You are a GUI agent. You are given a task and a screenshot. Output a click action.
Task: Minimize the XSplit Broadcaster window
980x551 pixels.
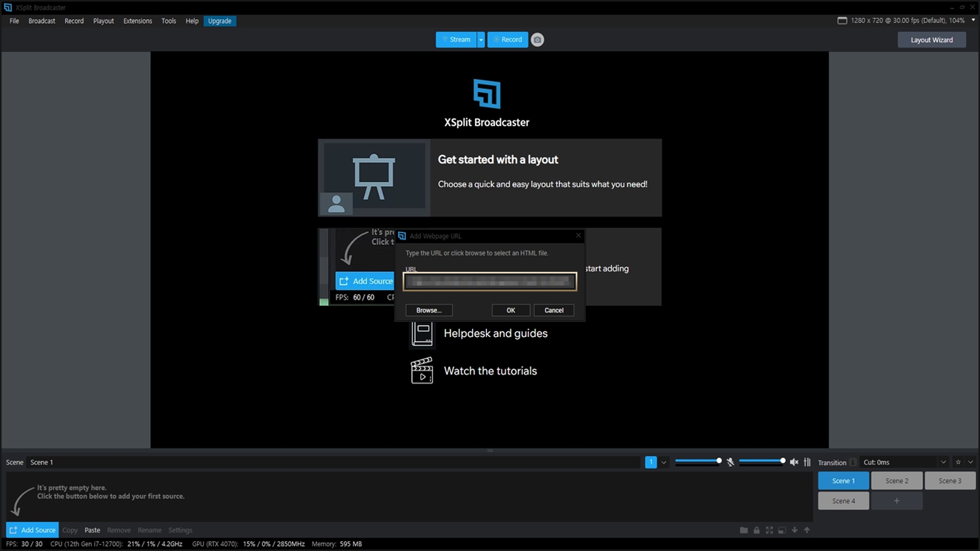coord(952,7)
